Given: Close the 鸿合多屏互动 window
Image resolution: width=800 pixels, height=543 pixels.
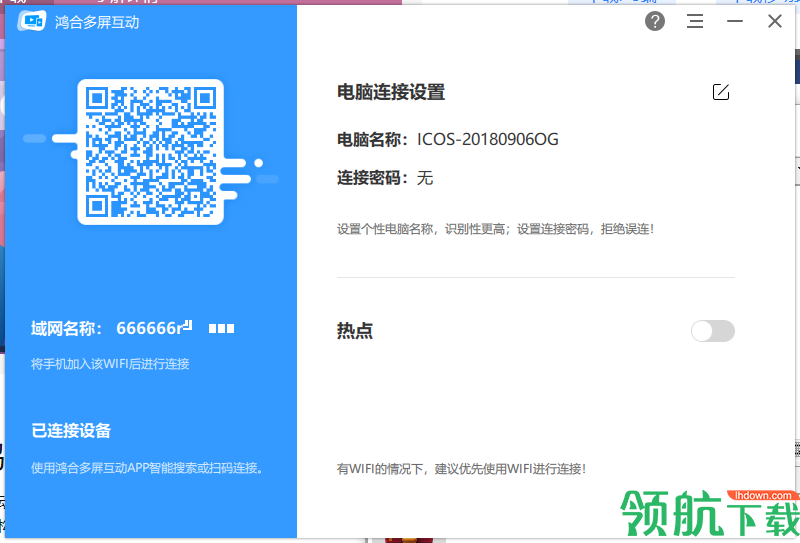Looking at the screenshot, I should tap(774, 21).
